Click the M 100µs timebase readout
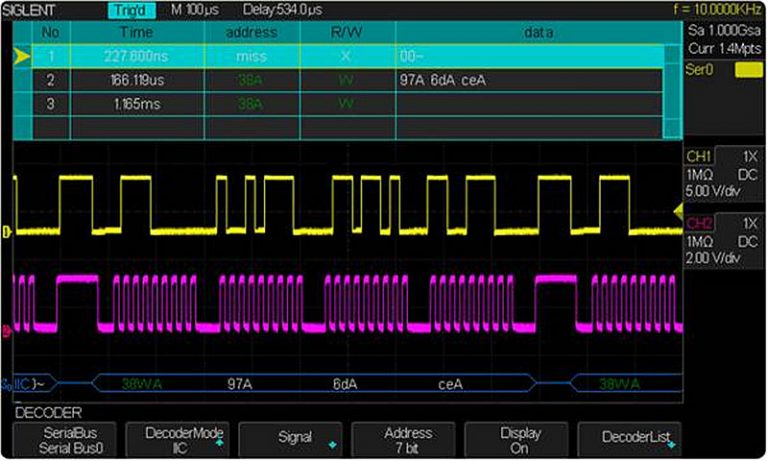 195,10
